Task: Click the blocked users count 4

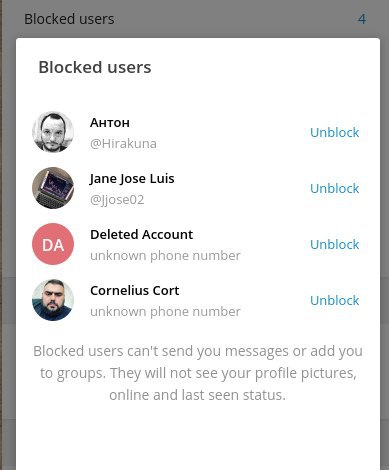Action: pos(362,19)
